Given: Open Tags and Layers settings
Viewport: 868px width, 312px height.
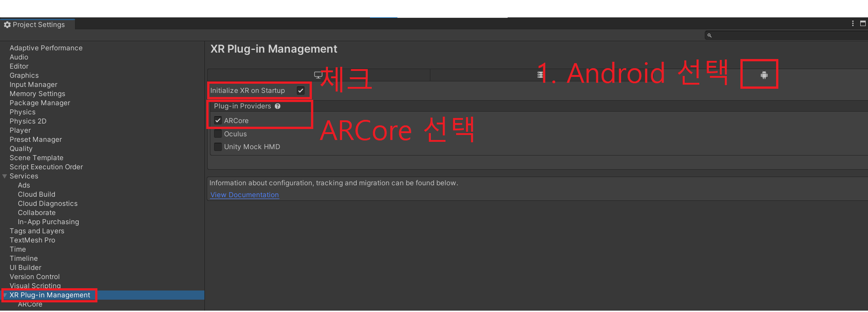Looking at the screenshot, I should tap(37, 231).
